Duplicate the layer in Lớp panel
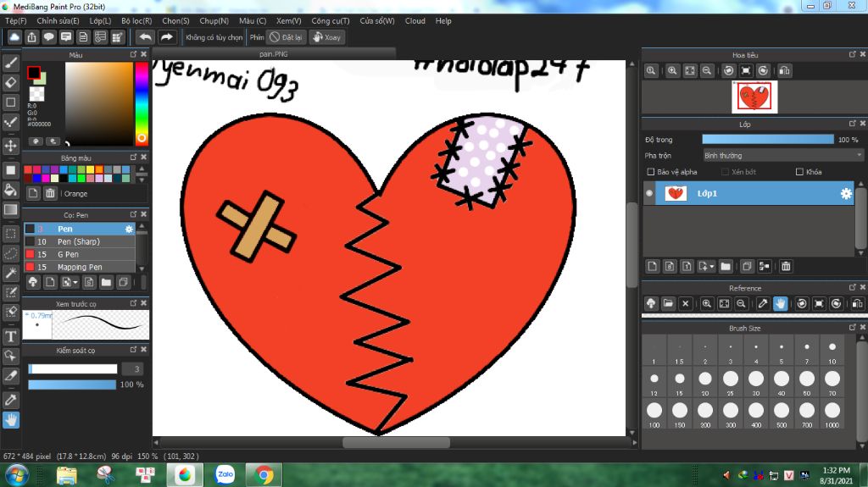 [x=747, y=267]
